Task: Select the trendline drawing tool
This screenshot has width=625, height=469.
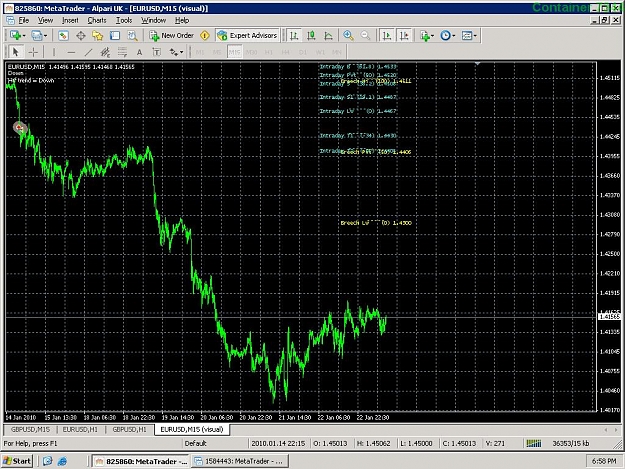Action: click(88, 52)
